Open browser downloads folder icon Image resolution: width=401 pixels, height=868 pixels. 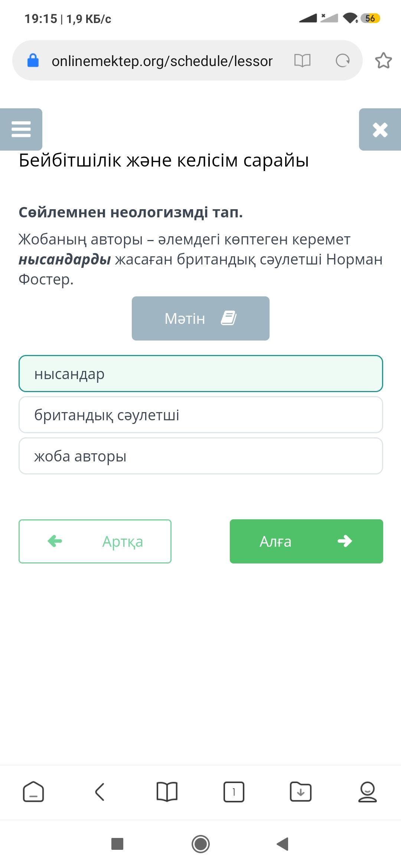click(300, 792)
